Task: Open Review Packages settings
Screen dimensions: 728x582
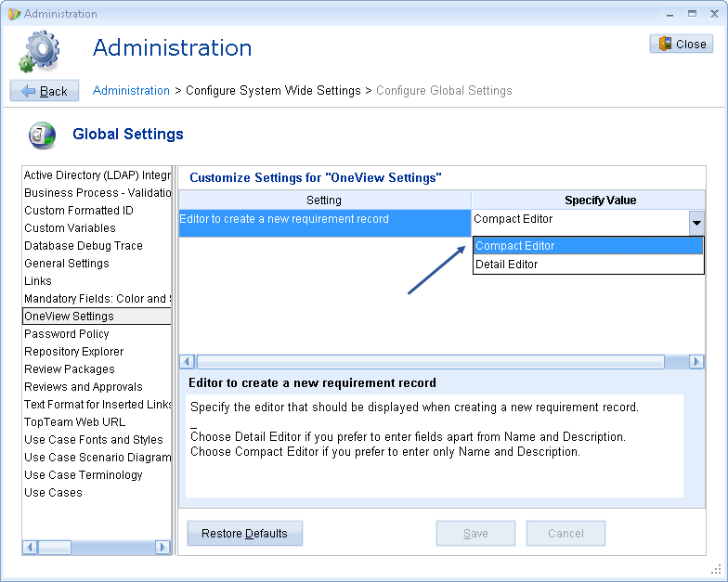Action: pos(97,369)
